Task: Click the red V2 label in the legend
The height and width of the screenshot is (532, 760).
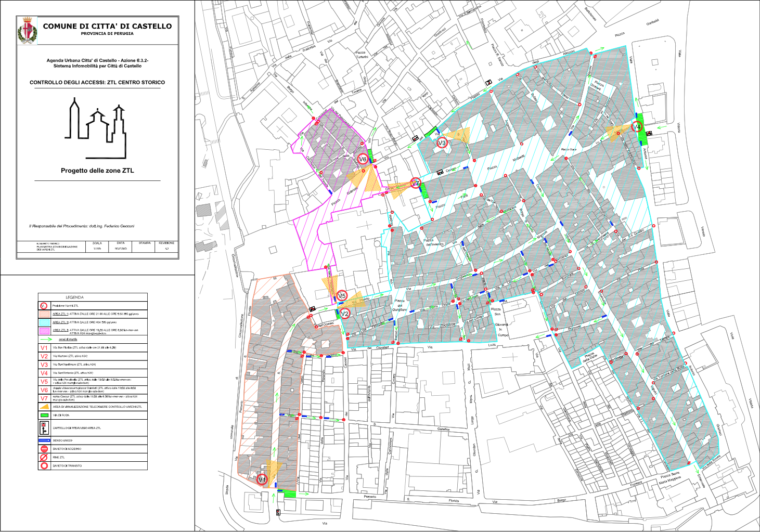Action: (x=44, y=356)
